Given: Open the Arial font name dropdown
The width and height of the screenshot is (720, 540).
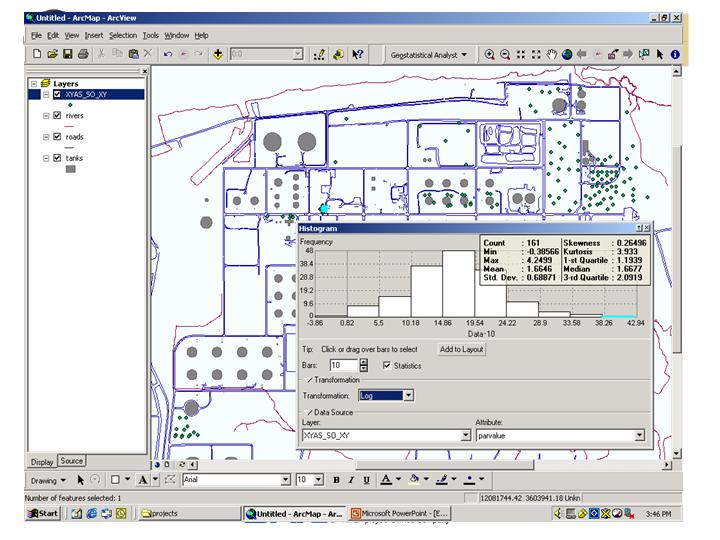Looking at the screenshot, I should click(286, 480).
